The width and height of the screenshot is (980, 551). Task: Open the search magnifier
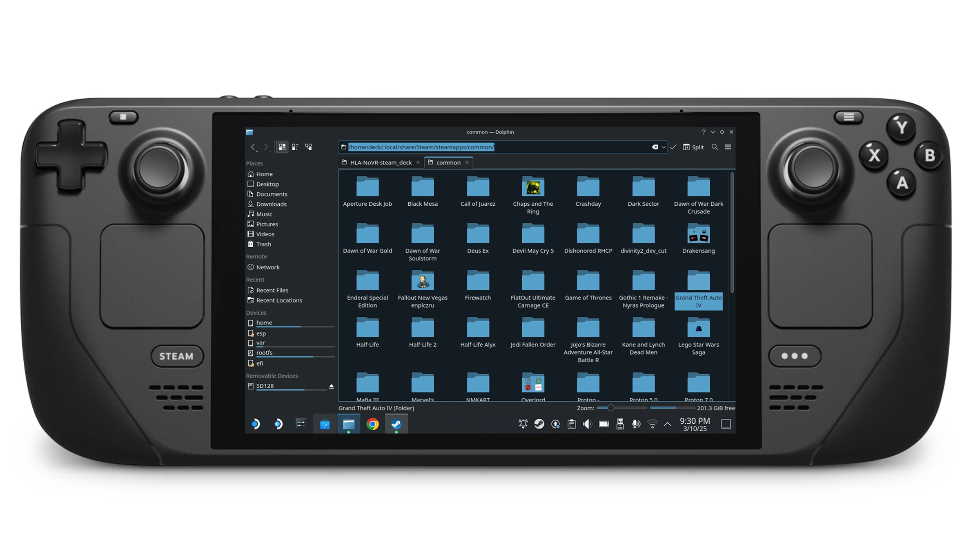tap(715, 147)
